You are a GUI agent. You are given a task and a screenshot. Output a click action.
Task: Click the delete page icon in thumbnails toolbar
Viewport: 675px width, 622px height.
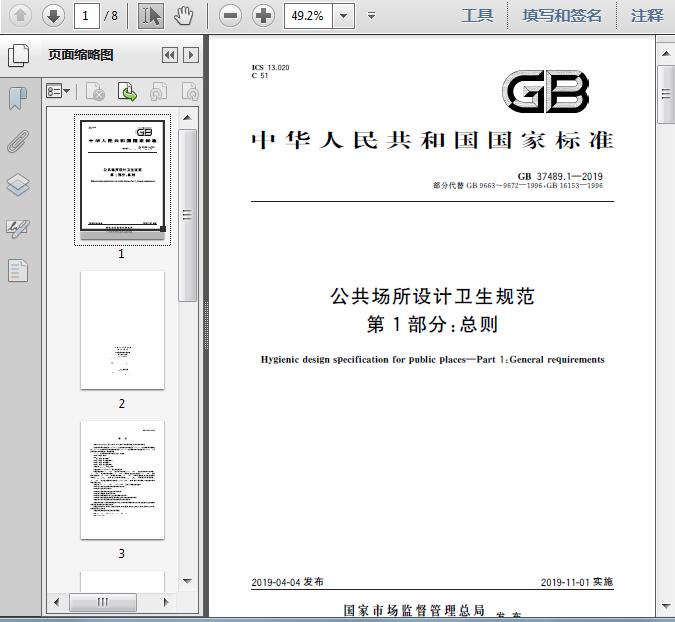pos(95,92)
